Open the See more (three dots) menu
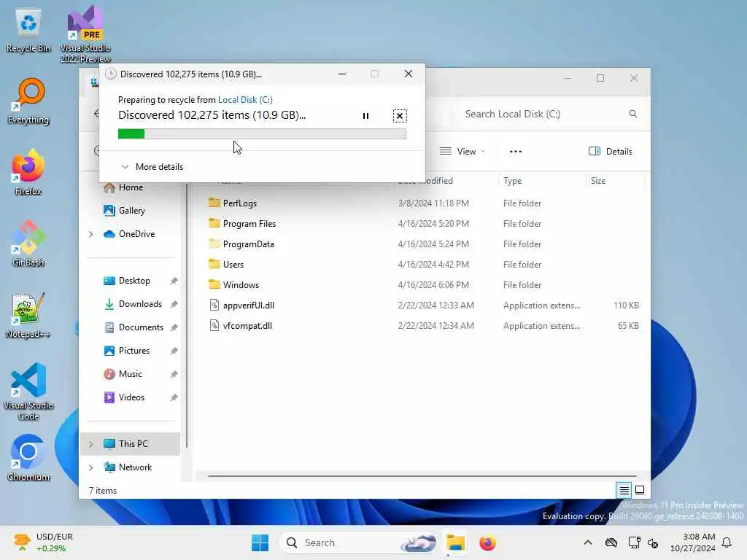 [516, 152]
